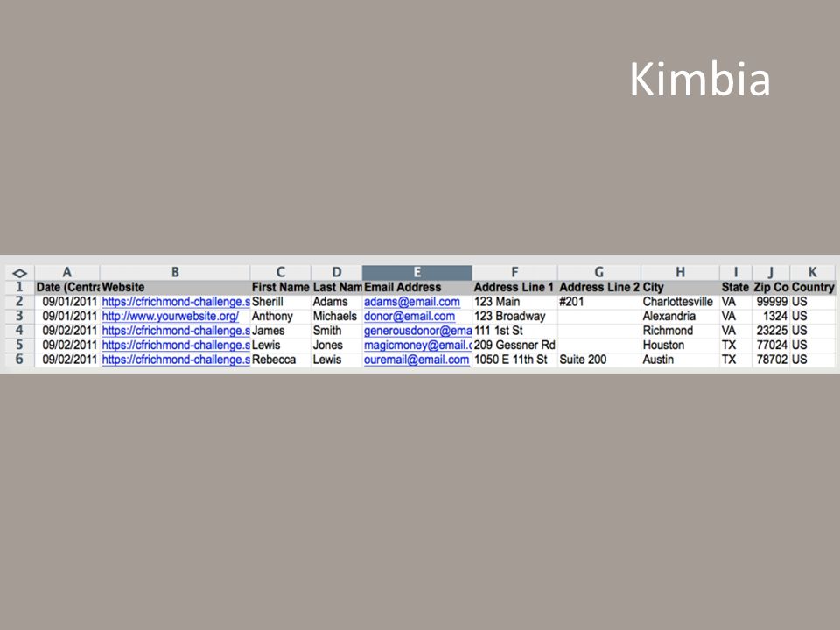Select column I header
840x630 pixels.
click(x=736, y=273)
